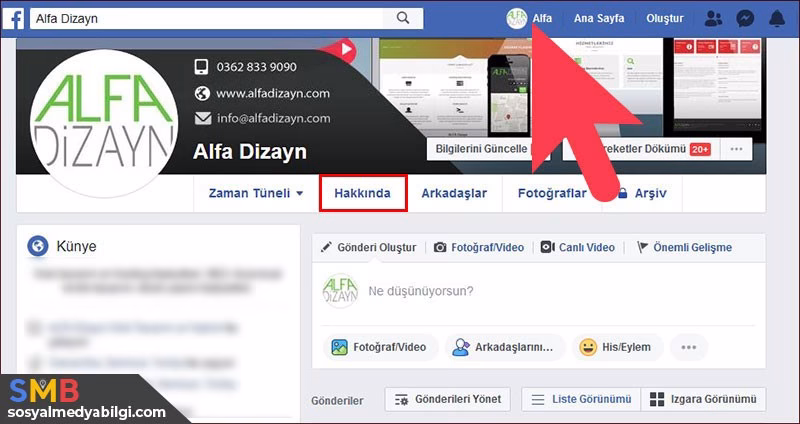
Task: Select the Gönderi Oluştur tab
Action: (x=368, y=247)
